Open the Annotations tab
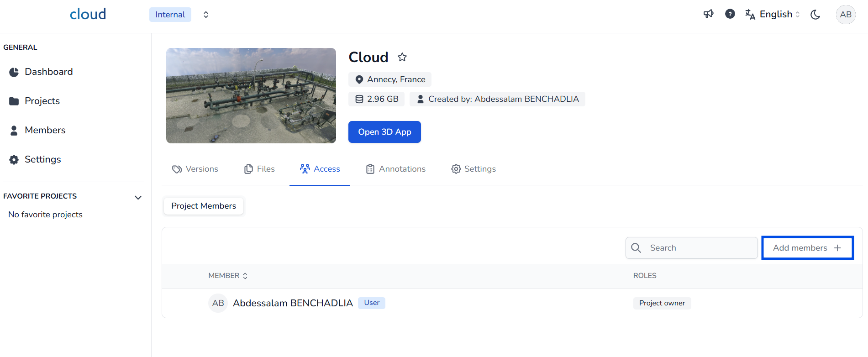This screenshot has height=357, width=868. (395, 169)
